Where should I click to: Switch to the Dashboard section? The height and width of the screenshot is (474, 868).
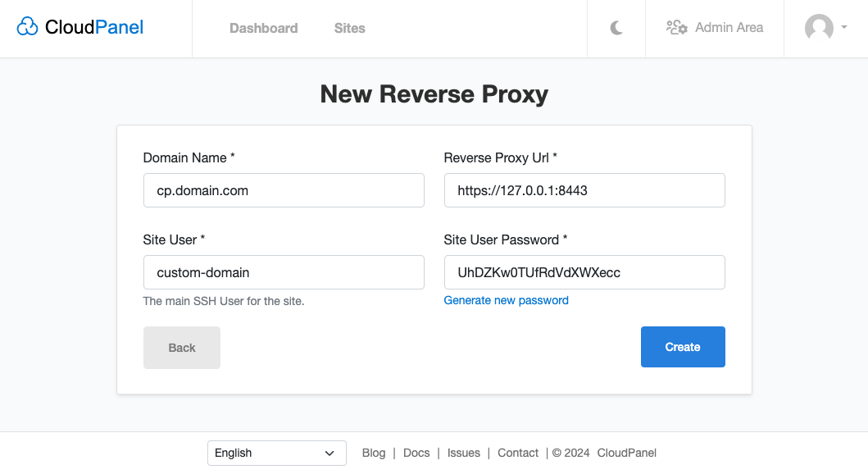[263, 28]
